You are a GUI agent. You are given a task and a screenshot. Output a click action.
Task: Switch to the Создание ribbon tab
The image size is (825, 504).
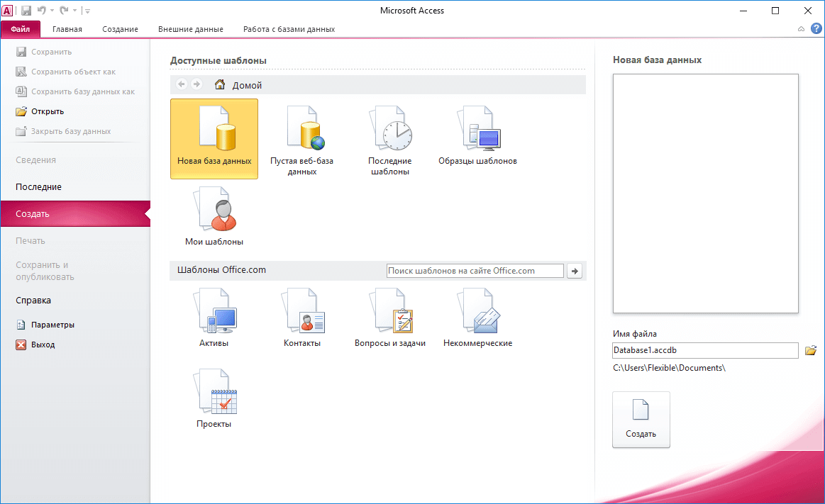pos(120,29)
